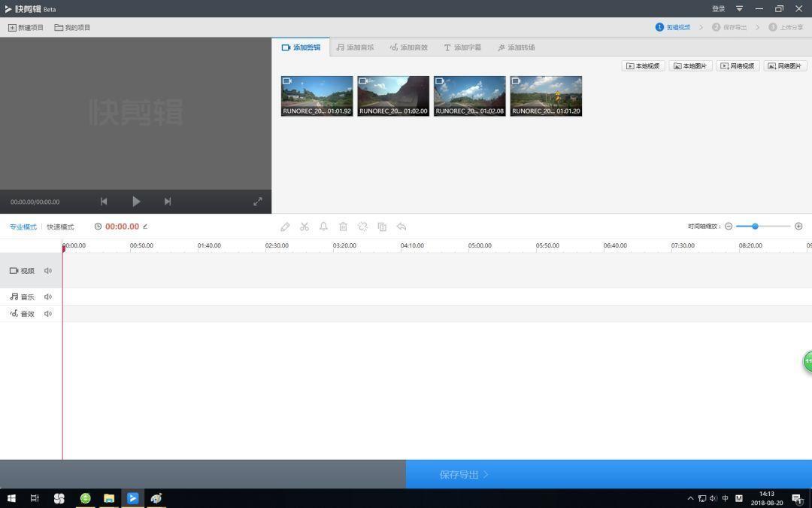This screenshot has width=812, height=508.
Task: Toggle the 音效 track speaker
Action: click(48, 314)
